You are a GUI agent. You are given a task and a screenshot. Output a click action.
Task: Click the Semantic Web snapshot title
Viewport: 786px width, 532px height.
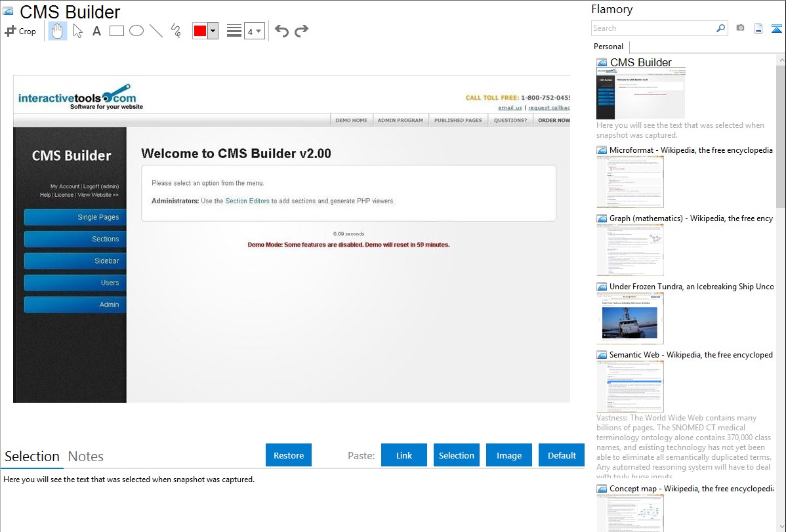(691, 354)
